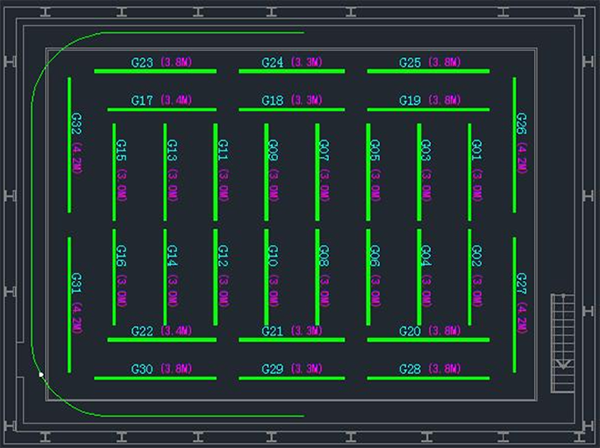Select the green line beneath G18 label
The height and width of the screenshot is (448, 600).
(292, 110)
